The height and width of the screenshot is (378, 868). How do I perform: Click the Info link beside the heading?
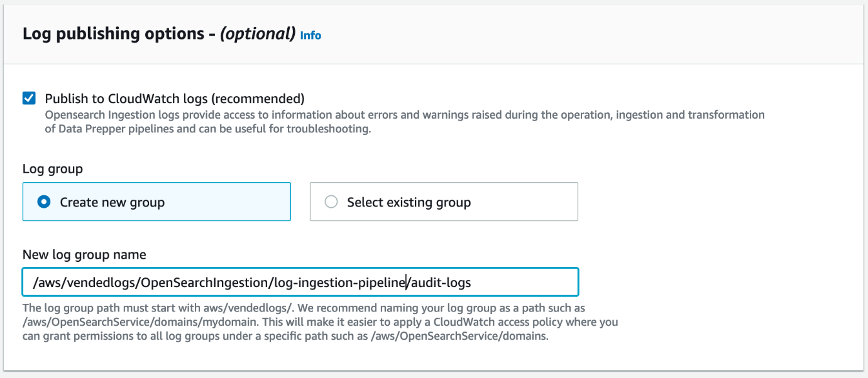310,35
